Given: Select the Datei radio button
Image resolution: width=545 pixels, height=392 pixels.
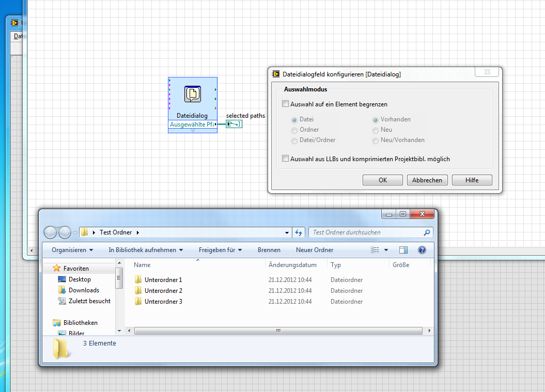Looking at the screenshot, I should (x=294, y=120).
